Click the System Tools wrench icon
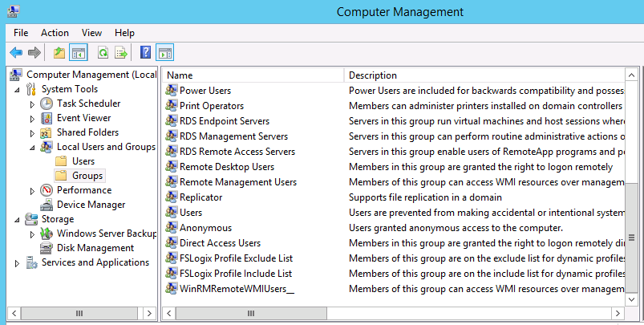The image size is (644, 325). tap(31, 89)
